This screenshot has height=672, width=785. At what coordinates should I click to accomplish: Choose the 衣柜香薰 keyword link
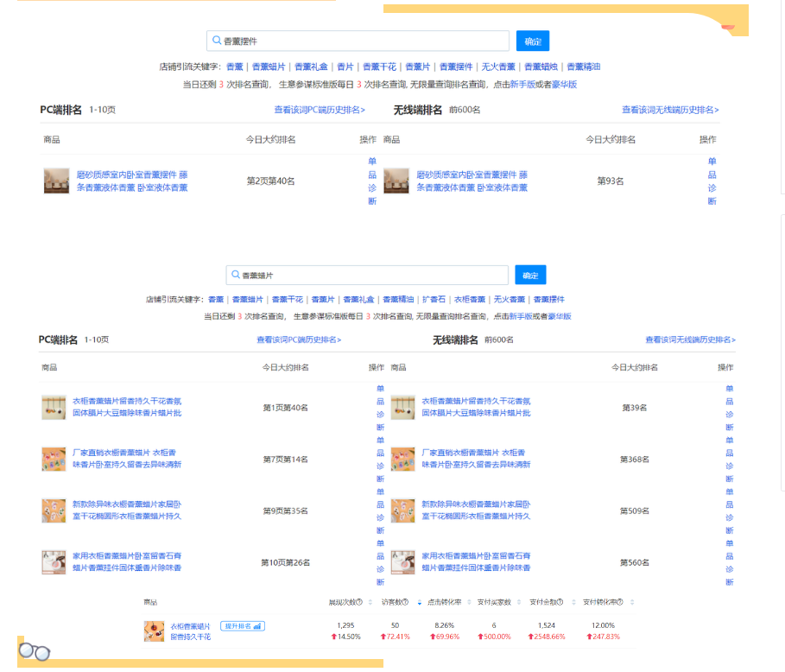pos(469,300)
